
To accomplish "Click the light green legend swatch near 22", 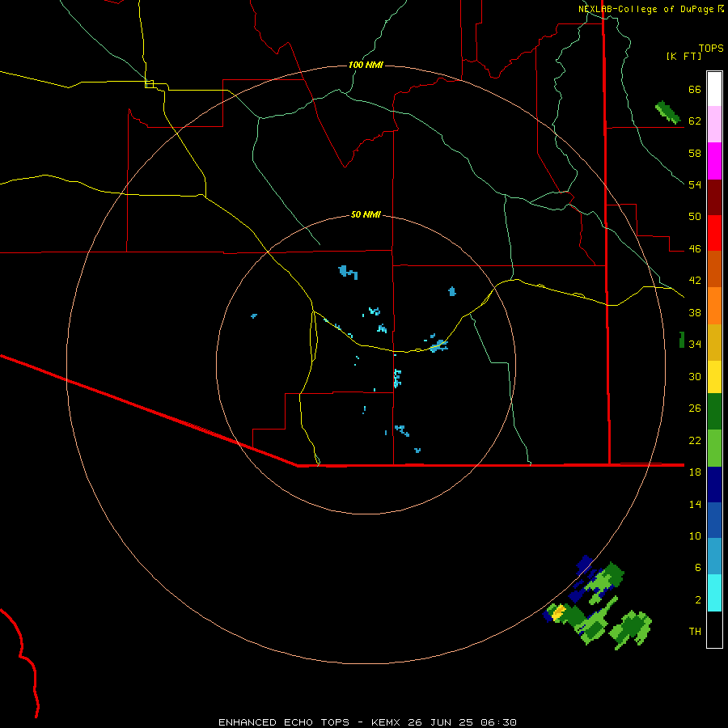I will click(714, 448).
